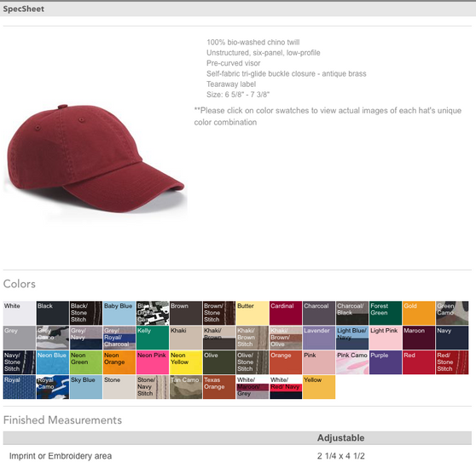Choose the Light Pink swatch
The height and width of the screenshot is (468, 476).
pos(386,338)
